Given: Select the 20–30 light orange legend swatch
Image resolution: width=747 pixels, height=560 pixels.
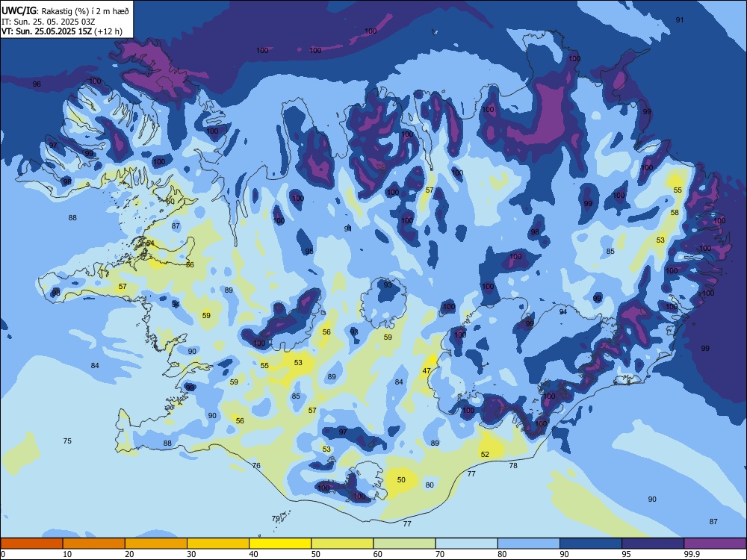Looking at the screenshot, I should click(x=156, y=544).
